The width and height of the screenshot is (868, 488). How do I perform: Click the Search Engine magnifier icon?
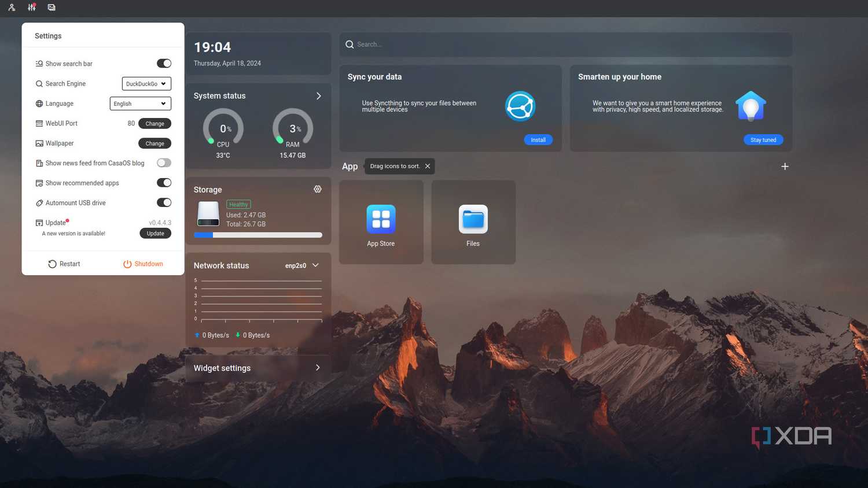pyautogui.click(x=39, y=84)
